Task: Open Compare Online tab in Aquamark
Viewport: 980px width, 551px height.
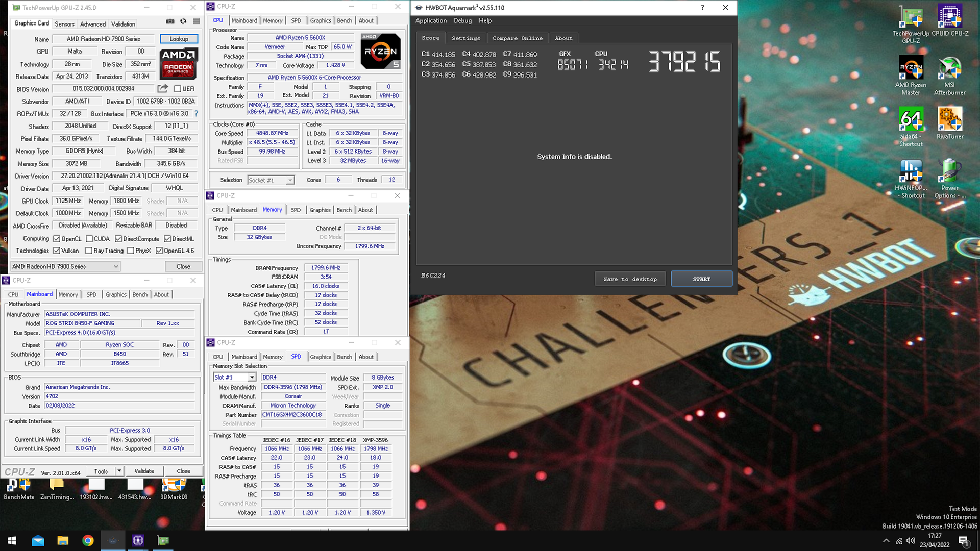Action: [518, 38]
